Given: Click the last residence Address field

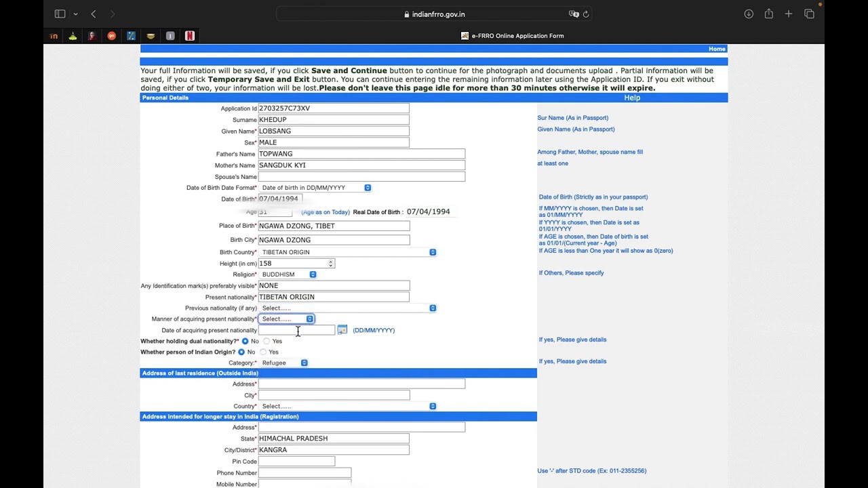Looking at the screenshot, I should (361, 384).
